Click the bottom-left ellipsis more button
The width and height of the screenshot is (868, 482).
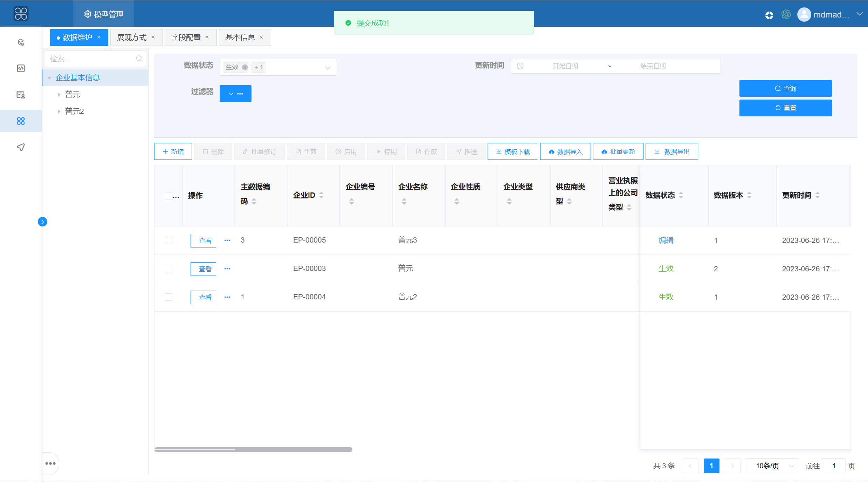(x=50, y=463)
